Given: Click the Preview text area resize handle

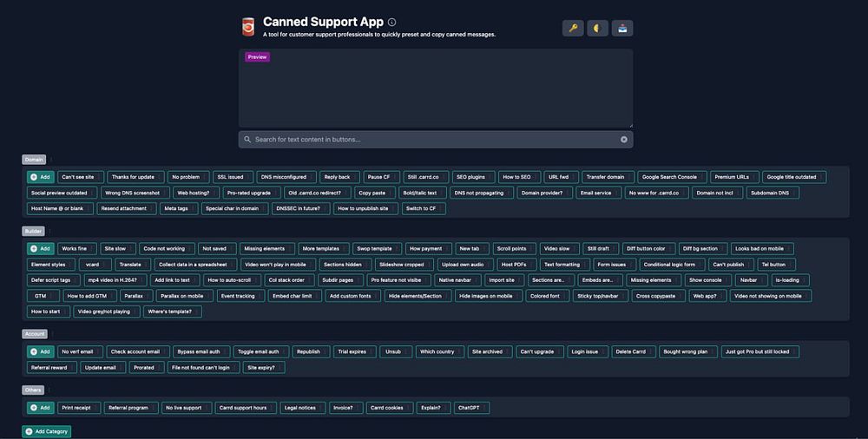Looking at the screenshot, I should pos(630,125).
